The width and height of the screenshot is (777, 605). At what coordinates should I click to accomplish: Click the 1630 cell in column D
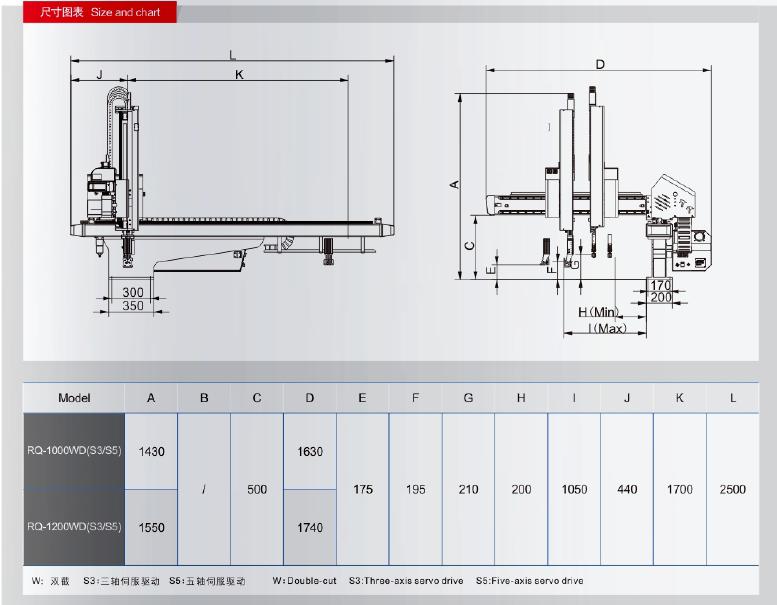(x=310, y=451)
